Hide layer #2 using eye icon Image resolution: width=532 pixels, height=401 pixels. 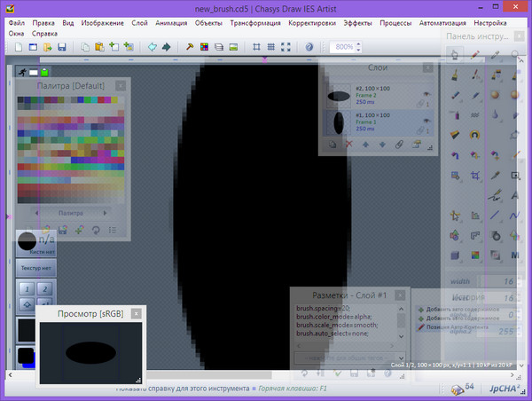(426, 92)
